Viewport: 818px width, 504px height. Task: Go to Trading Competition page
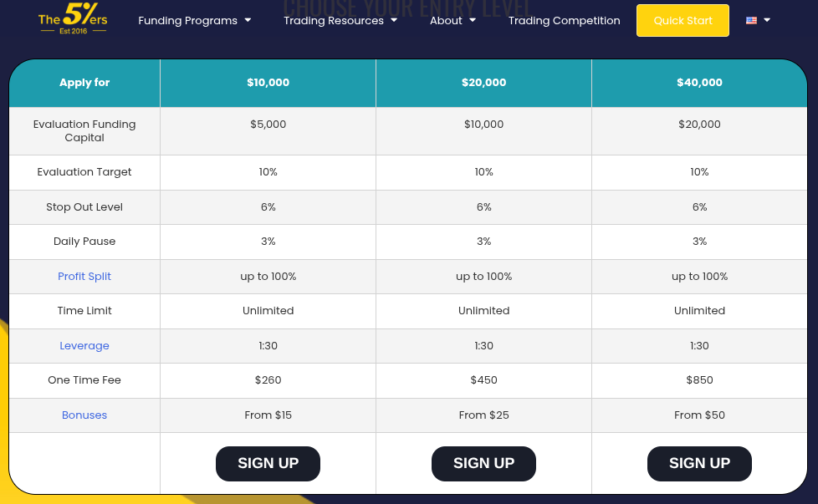pyautogui.click(x=565, y=20)
